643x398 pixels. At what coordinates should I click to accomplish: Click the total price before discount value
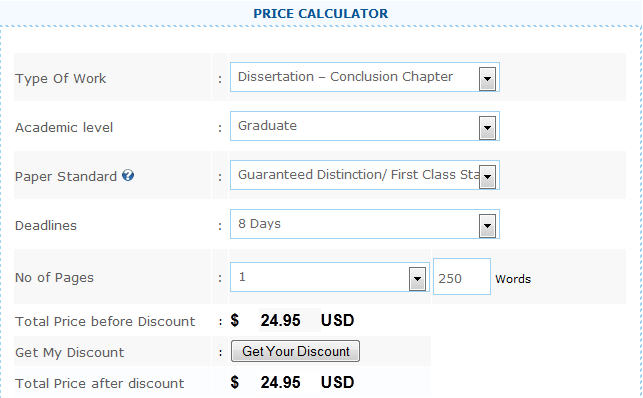click(x=280, y=320)
